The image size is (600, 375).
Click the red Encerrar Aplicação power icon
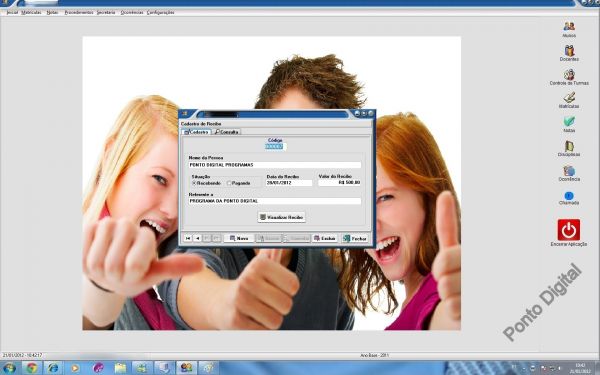pos(569,230)
